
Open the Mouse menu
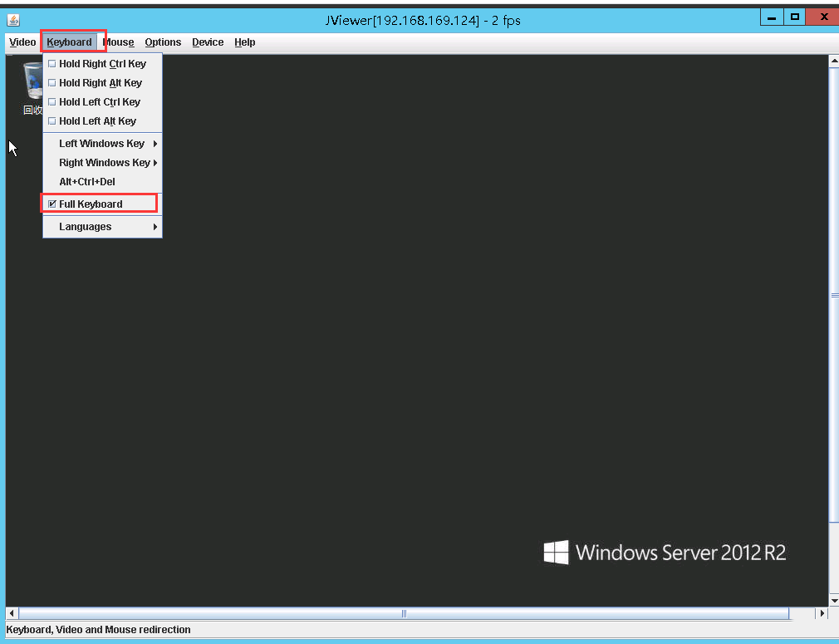[118, 42]
